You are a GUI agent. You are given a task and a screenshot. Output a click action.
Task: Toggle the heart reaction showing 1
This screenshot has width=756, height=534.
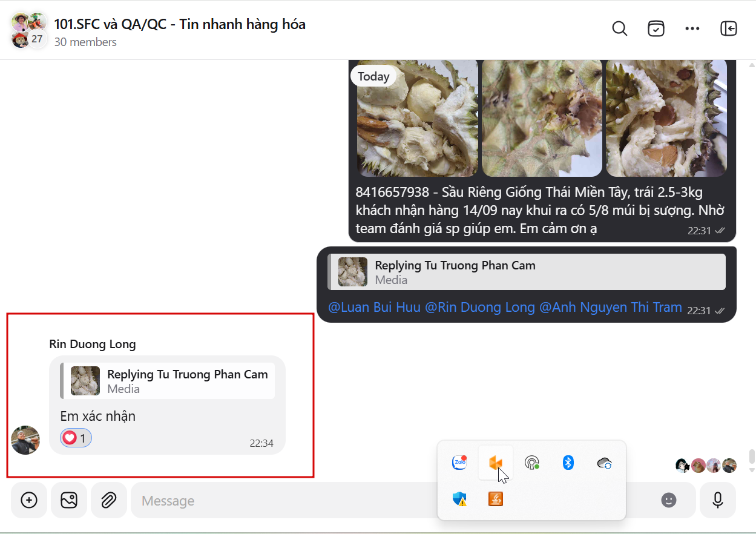pyautogui.click(x=76, y=438)
